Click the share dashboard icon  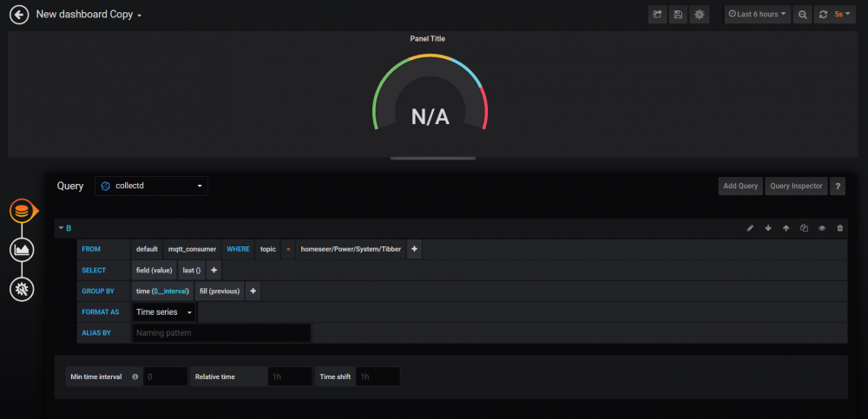(658, 15)
